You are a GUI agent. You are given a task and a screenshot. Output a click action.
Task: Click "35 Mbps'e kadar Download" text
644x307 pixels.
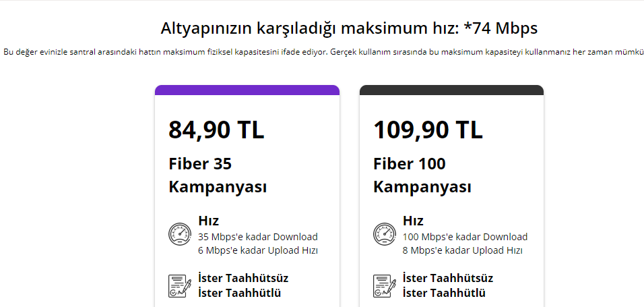(258, 237)
